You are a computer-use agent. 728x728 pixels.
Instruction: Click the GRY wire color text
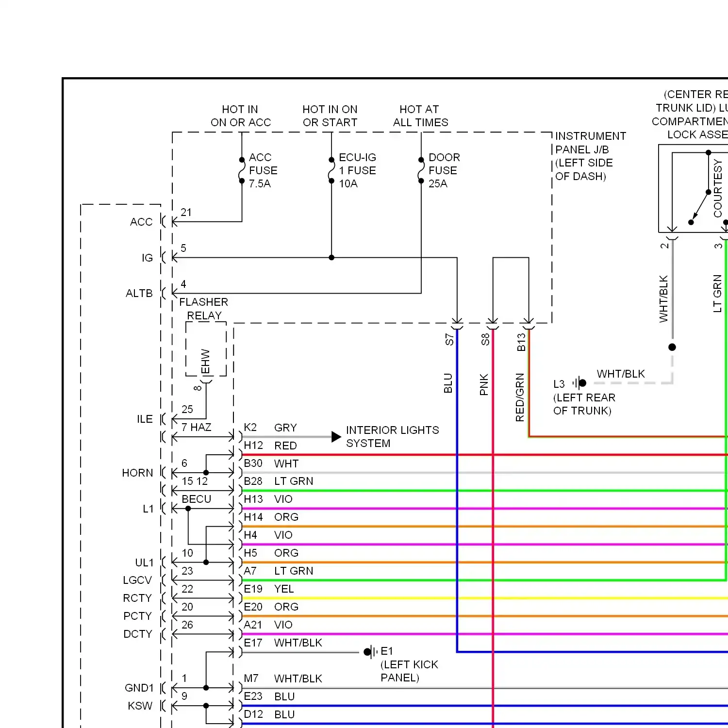285,428
